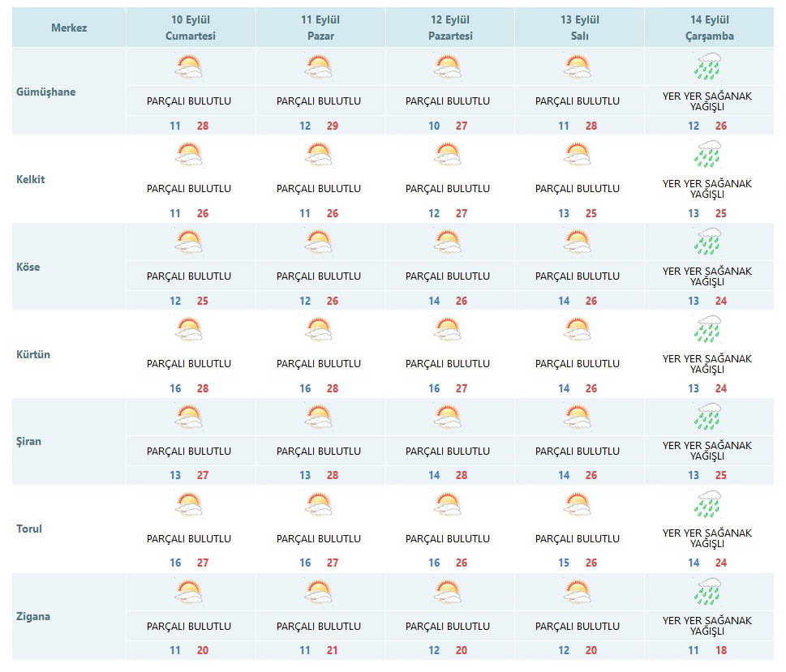This screenshot has width=786, height=672.
Task: Open the Zigana row label
Action: click(33, 616)
